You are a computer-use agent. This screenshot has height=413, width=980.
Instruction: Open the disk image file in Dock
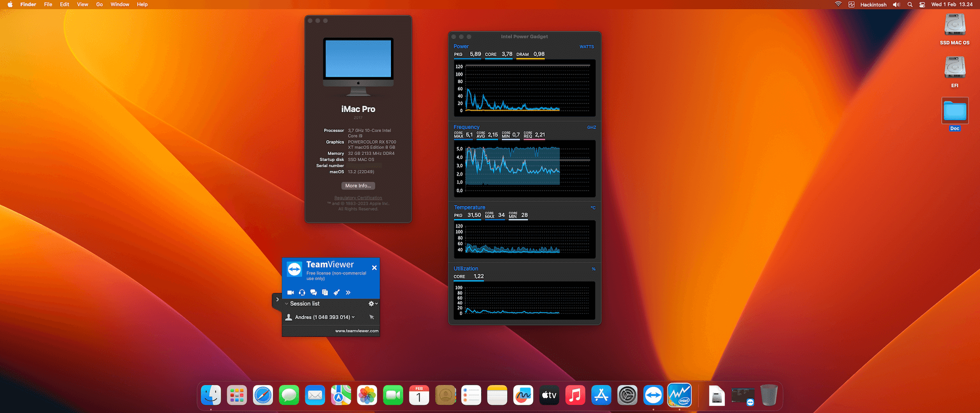pyautogui.click(x=717, y=396)
